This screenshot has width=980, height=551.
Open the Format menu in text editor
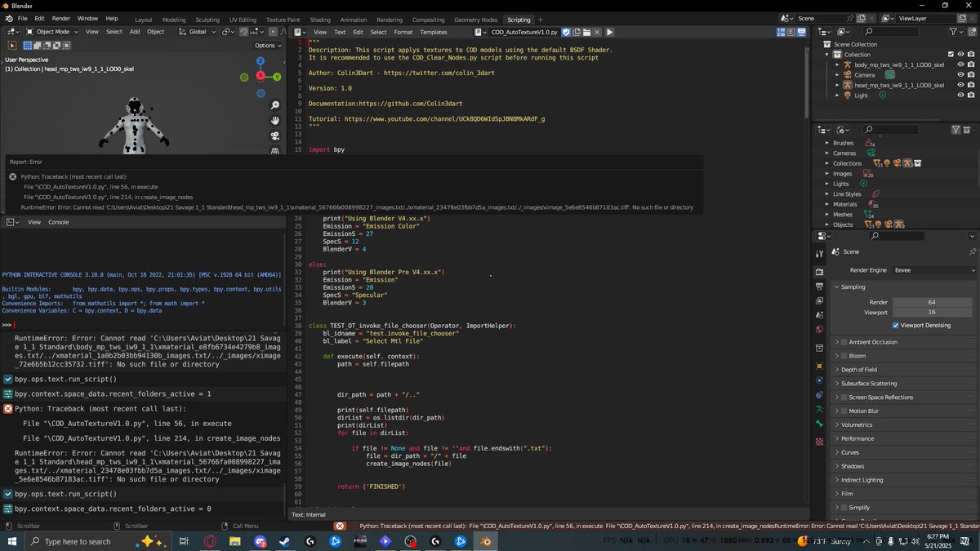pos(403,32)
